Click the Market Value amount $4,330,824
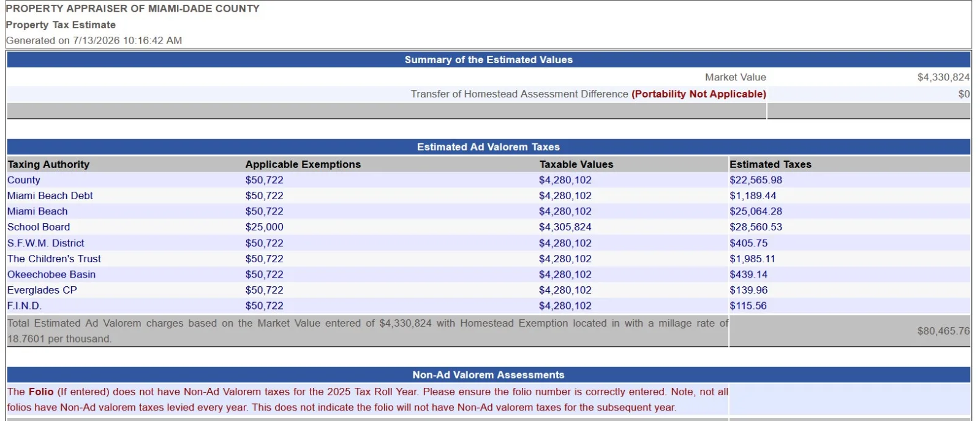 coord(943,77)
